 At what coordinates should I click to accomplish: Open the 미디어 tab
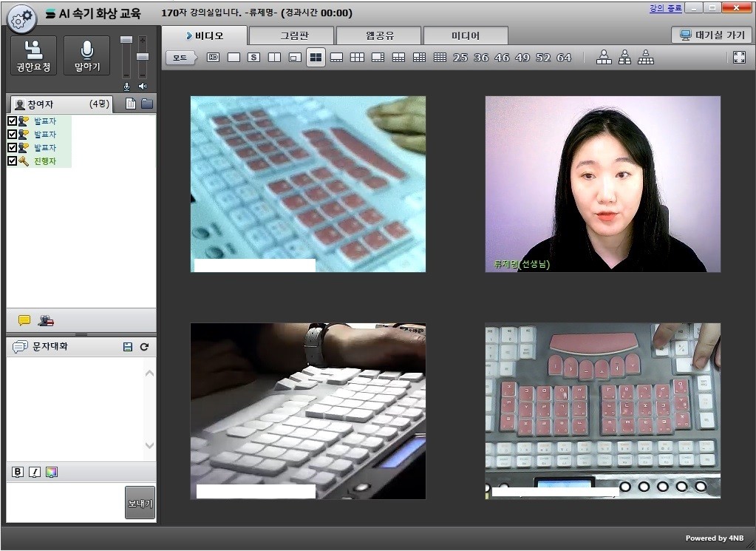tap(465, 36)
